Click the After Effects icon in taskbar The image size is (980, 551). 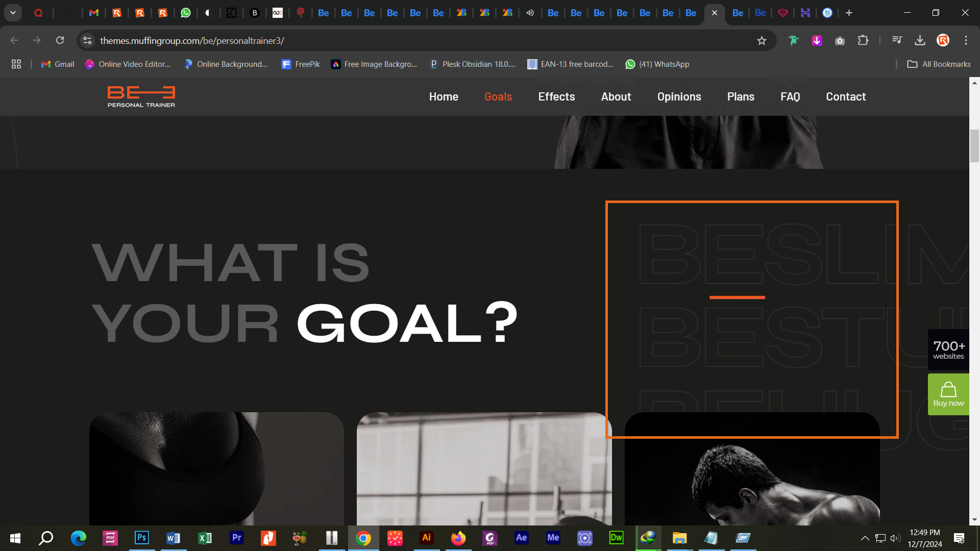tap(522, 538)
